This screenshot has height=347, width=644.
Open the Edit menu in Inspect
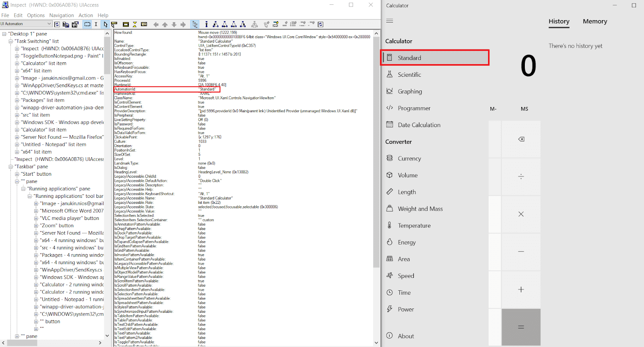pyautogui.click(x=18, y=15)
